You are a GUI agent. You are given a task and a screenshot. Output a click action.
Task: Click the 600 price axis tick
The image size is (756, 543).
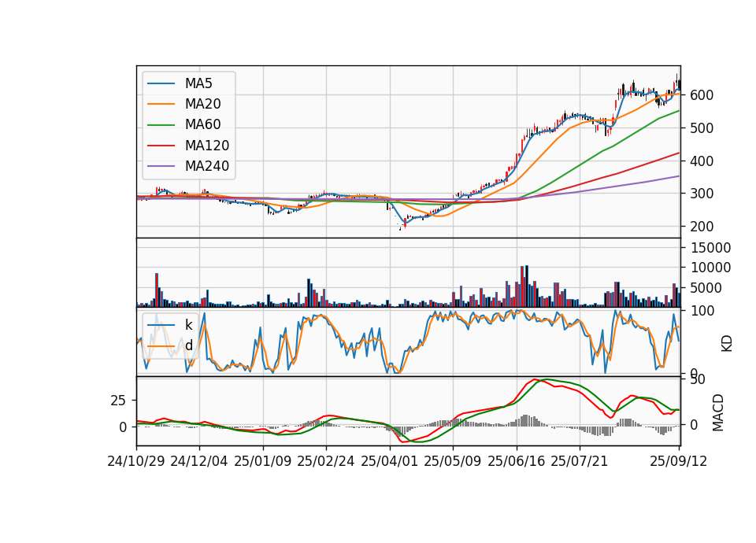click(x=702, y=95)
